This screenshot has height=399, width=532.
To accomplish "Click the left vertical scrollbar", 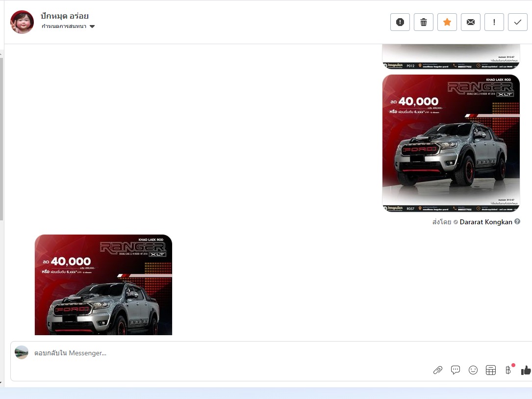I will 1,138.
